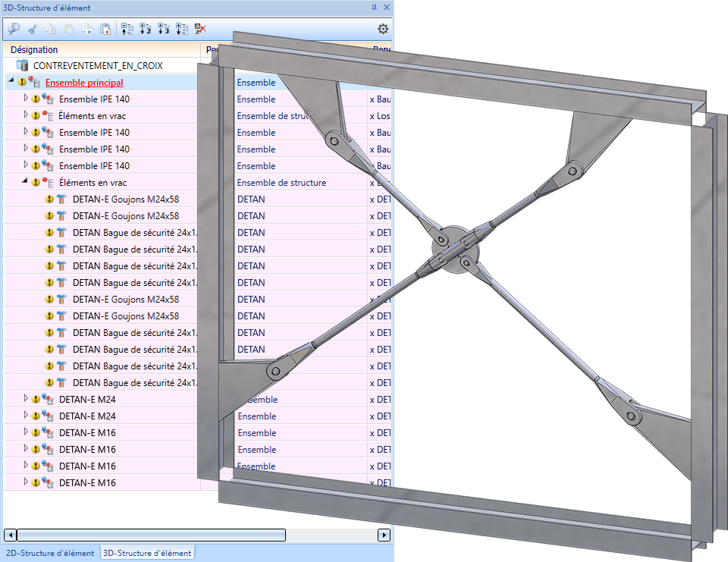The height and width of the screenshot is (562, 728).
Task: Click the horizontal scrollbar thumb
Action: point(151,535)
